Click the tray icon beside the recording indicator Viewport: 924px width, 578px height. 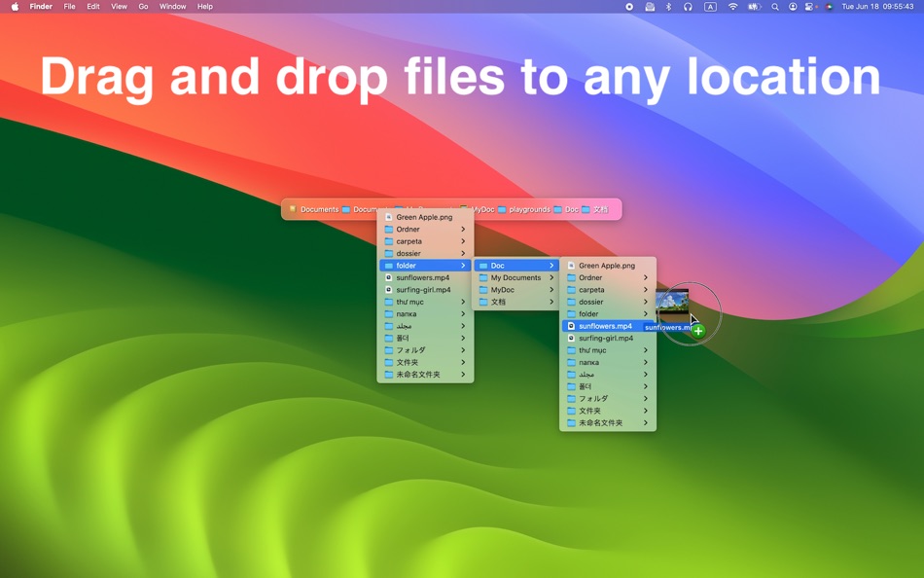(650, 7)
